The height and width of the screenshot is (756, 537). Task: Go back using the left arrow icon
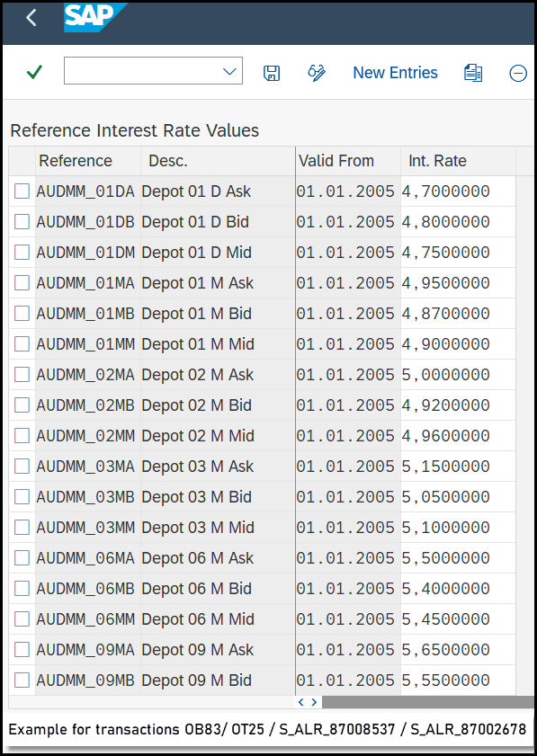pyautogui.click(x=31, y=18)
